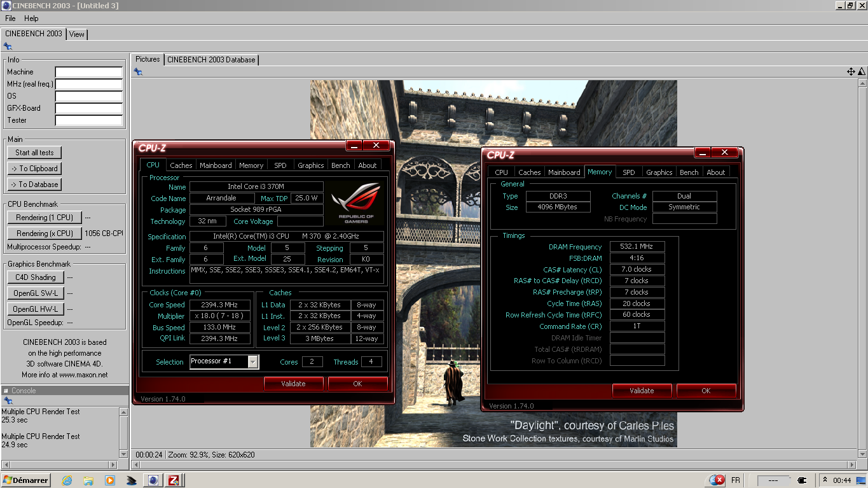Open Graphics tab in right CPU-Z window
Screen dimensions: 868x488
coord(659,172)
